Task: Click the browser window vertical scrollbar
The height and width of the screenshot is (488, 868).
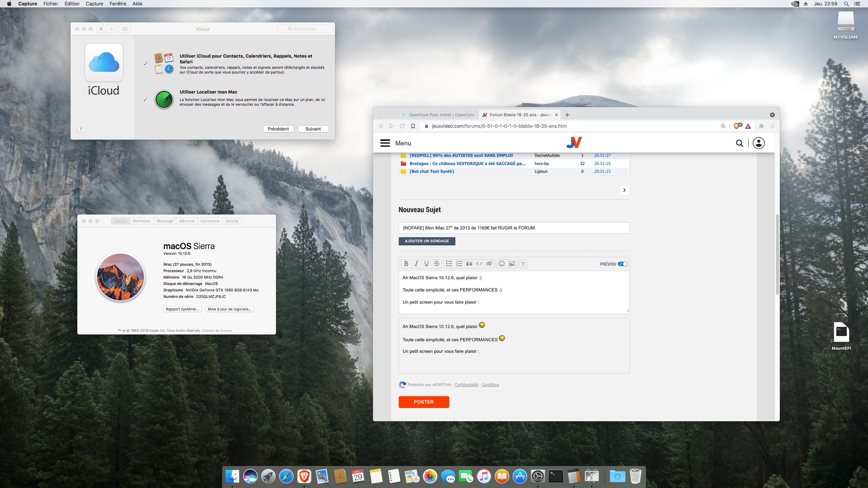Action: (x=777, y=255)
